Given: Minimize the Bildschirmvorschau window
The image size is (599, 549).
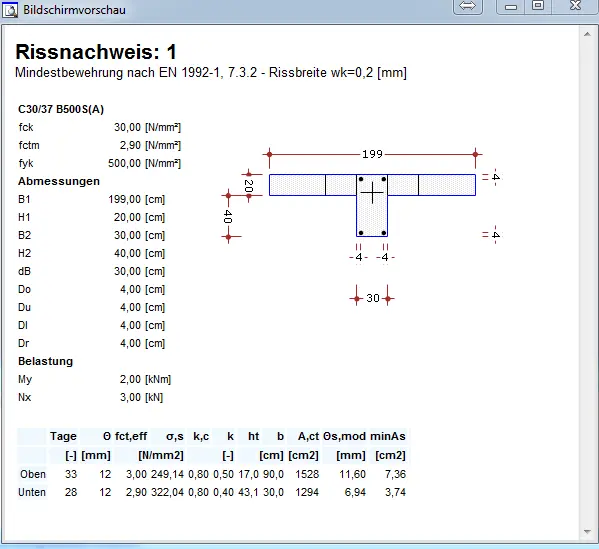Looking at the screenshot, I should [511, 6].
